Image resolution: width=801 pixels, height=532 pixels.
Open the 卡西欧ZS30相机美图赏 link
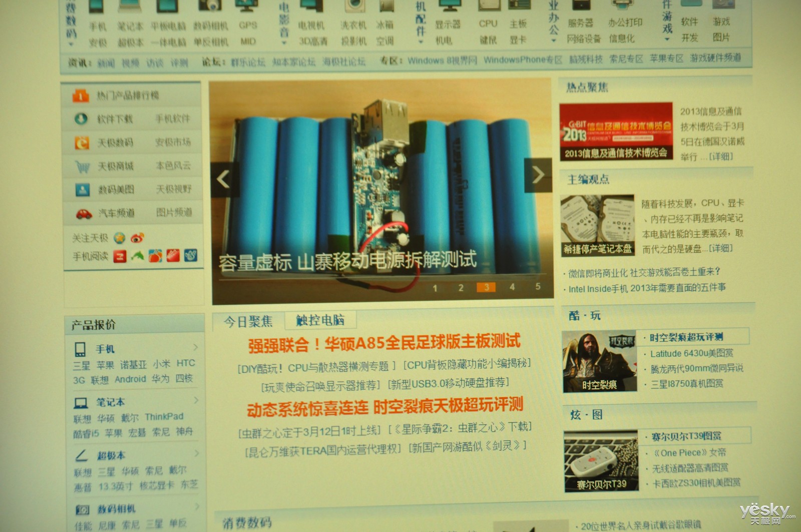[696, 483]
